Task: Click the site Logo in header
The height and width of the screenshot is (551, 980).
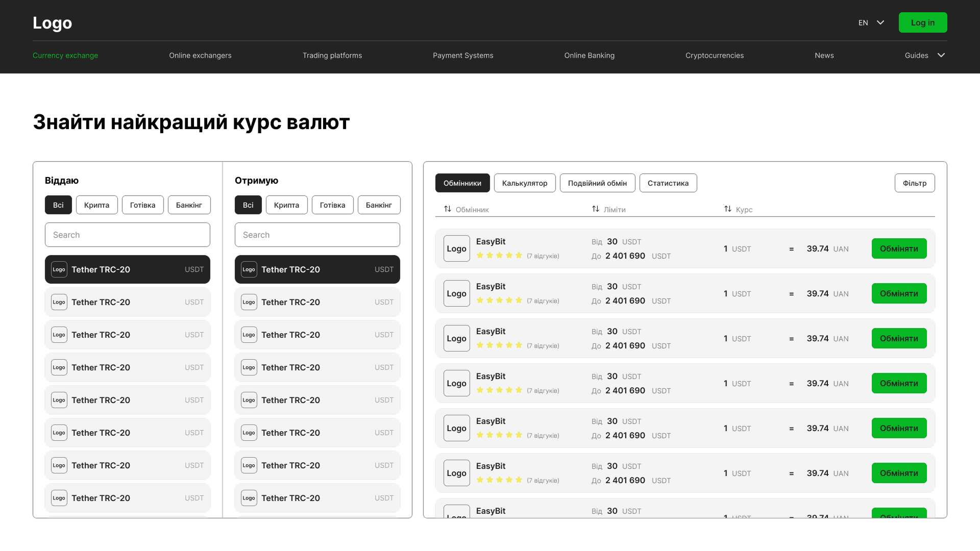Action: pos(52,23)
